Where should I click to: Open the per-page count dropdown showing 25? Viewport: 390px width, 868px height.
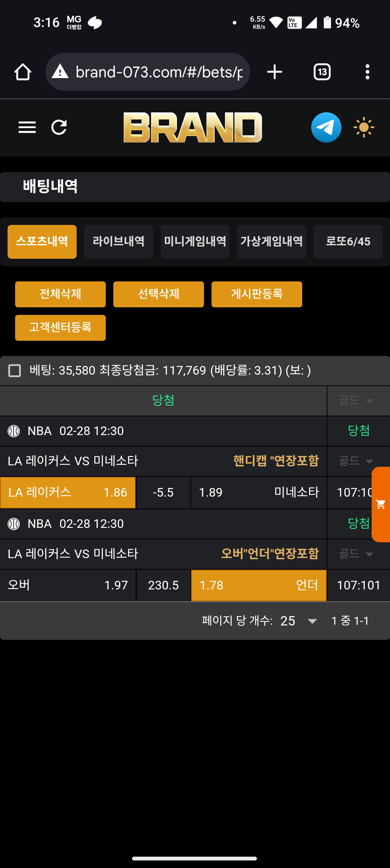299,621
